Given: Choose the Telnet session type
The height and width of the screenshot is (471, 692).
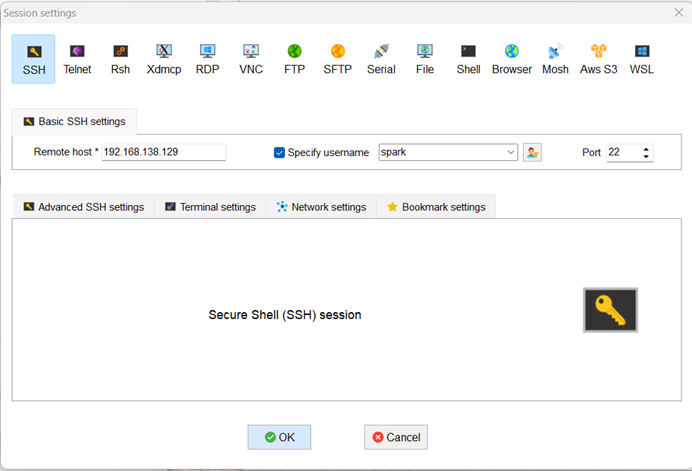Looking at the screenshot, I should tap(77, 59).
